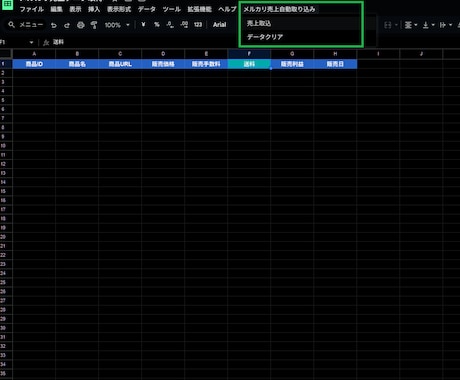460x380 pixels.
Task: Open the 100% zoom dropdown
Action: (x=117, y=25)
